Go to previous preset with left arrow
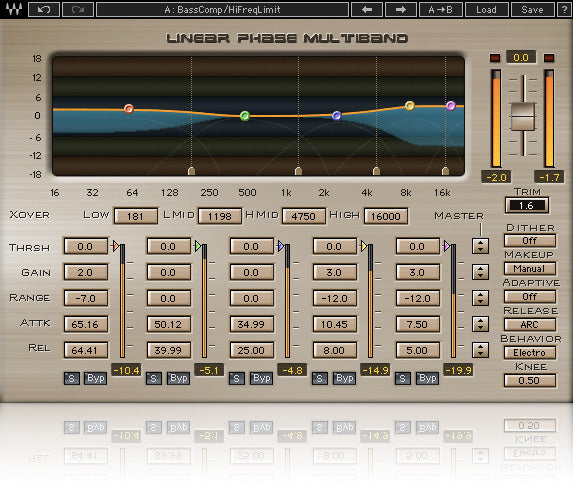The width and height of the screenshot is (573, 497). tap(367, 10)
